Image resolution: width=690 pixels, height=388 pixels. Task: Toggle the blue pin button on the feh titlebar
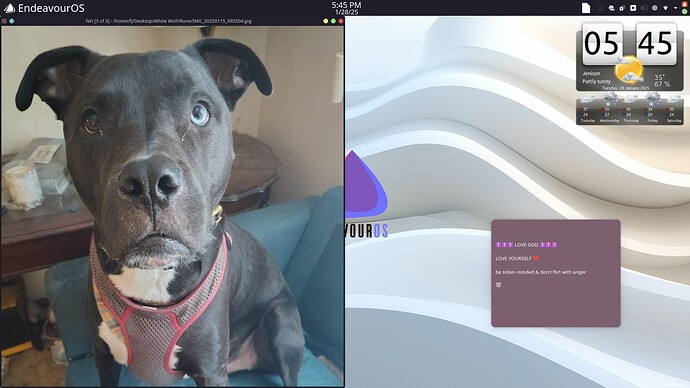11,21
